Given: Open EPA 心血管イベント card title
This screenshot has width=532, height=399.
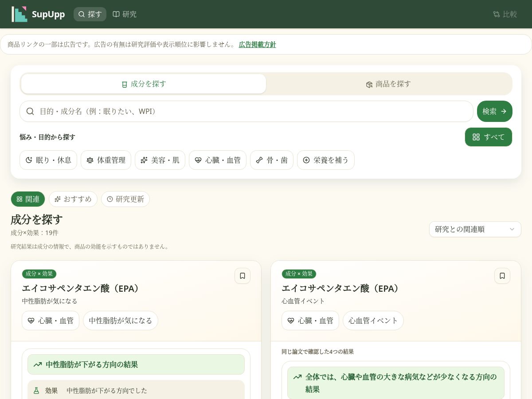Looking at the screenshot, I should [x=342, y=289].
